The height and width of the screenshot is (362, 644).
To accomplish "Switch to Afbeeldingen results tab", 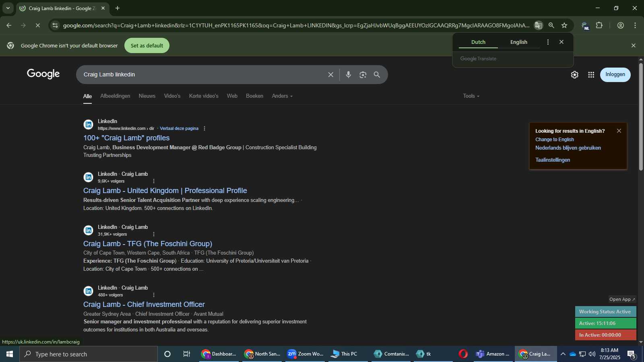I will pyautogui.click(x=115, y=96).
